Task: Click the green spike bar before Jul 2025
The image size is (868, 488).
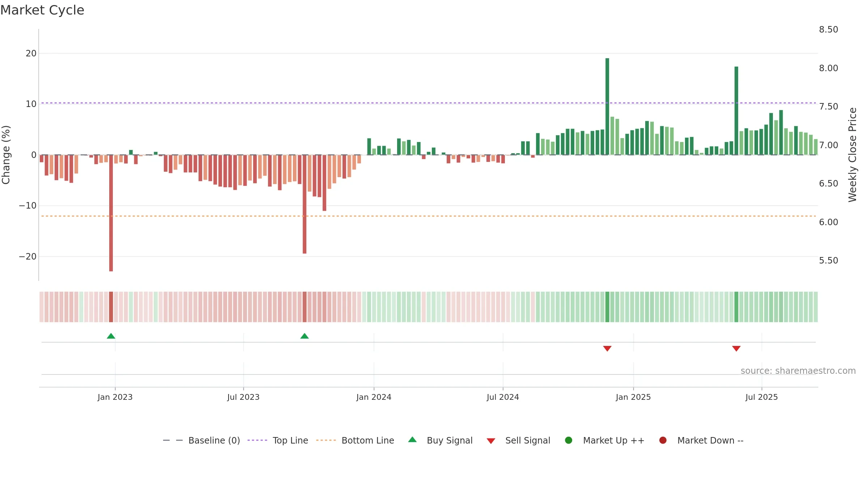Action: tap(736, 111)
